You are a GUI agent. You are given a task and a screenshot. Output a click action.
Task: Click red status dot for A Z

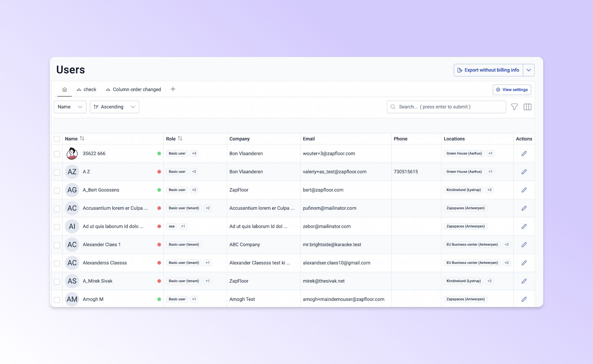[159, 172]
